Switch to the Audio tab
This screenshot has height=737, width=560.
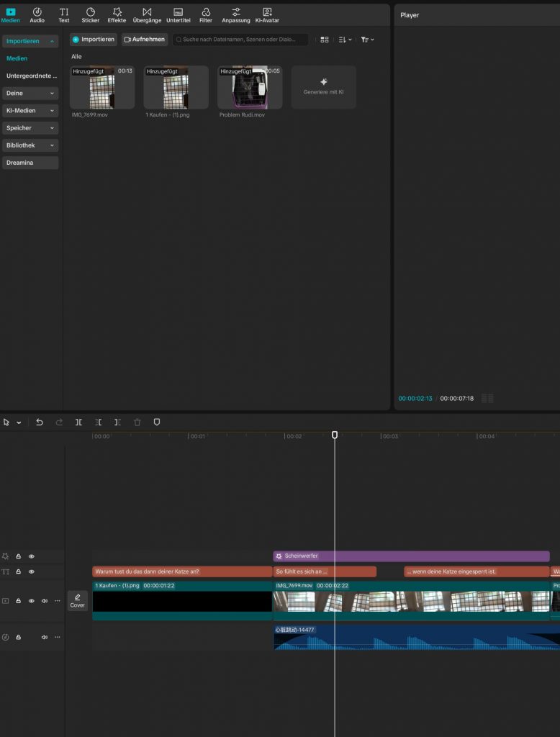click(37, 14)
